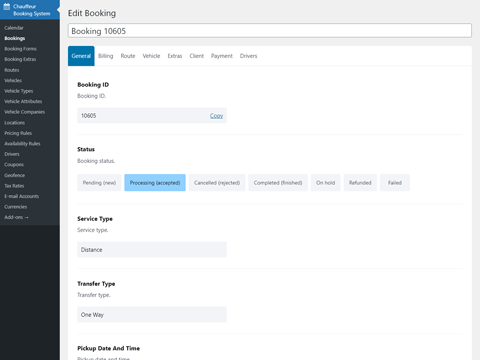Edit the Booking 10605 title field
Viewport: 480px width, 360px height.
click(x=270, y=31)
